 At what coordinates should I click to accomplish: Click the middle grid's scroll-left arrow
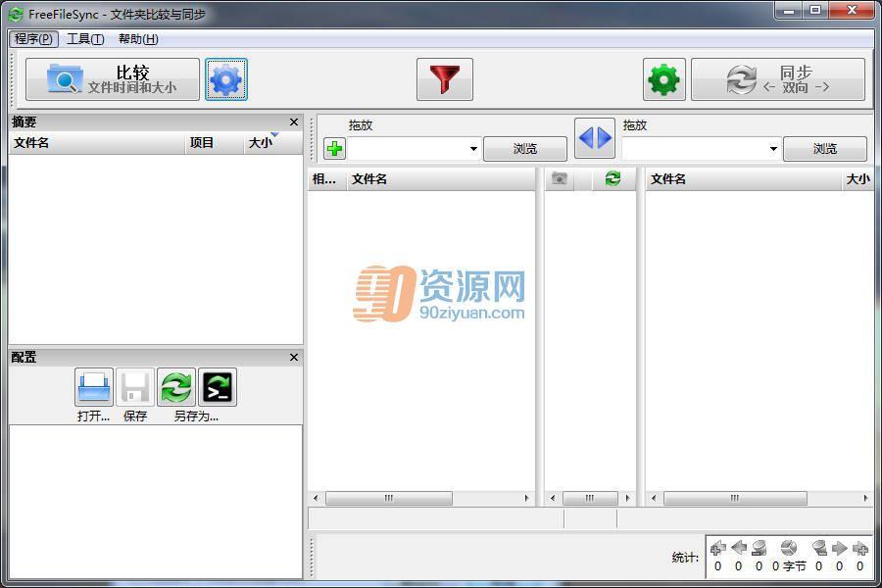point(553,498)
